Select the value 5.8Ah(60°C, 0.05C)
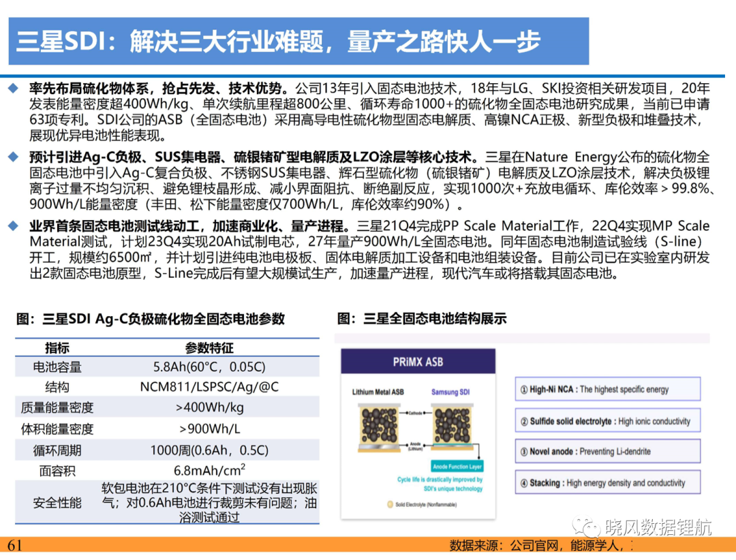The height and width of the screenshot is (560, 736). [209, 367]
